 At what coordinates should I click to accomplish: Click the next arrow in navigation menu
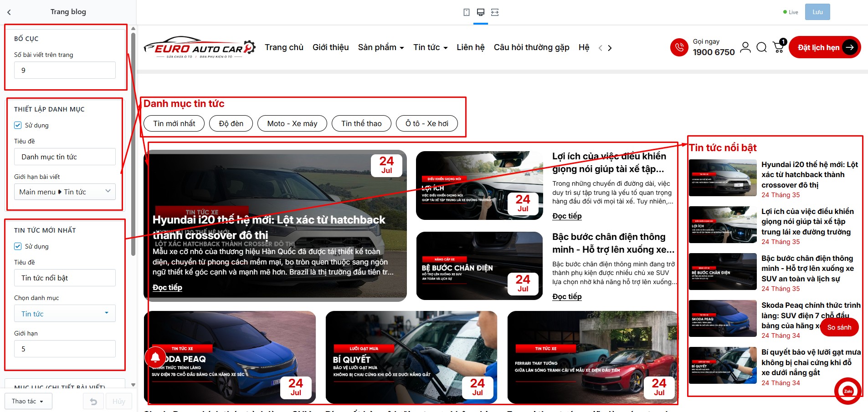coord(610,48)
